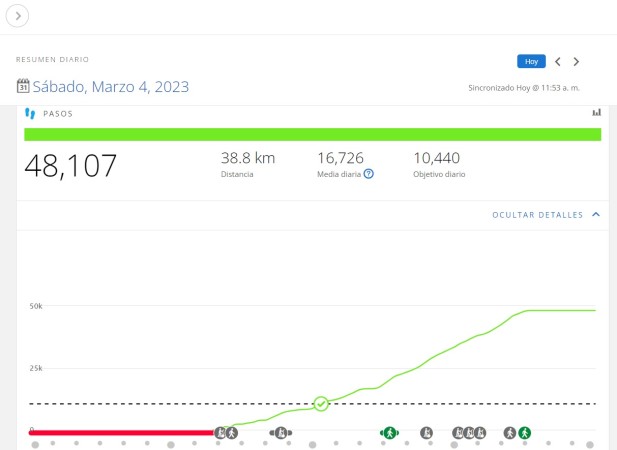Open the calendar icon date picker
This screenshot has height=450, width=617.
(23, 86)
